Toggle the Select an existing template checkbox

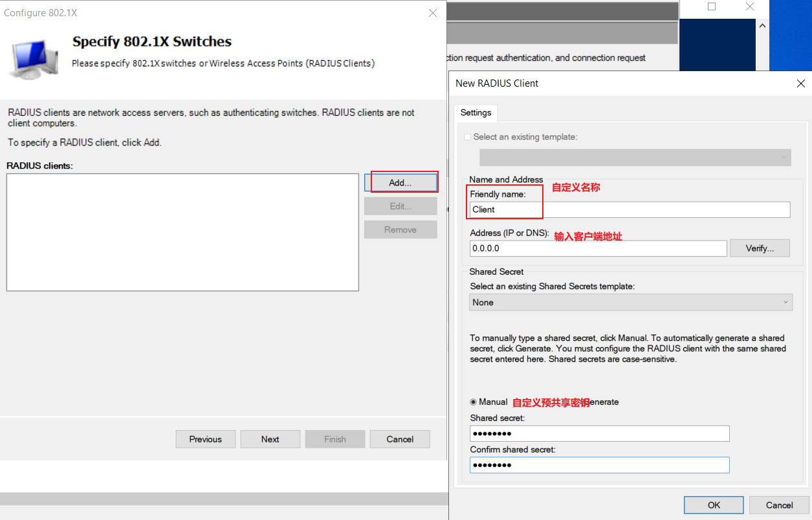(468, 137)
